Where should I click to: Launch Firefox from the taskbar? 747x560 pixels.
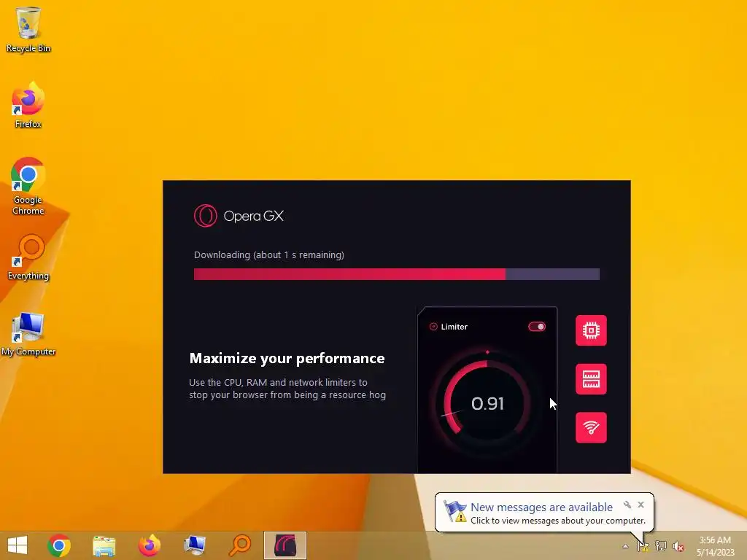click(149, 545)
